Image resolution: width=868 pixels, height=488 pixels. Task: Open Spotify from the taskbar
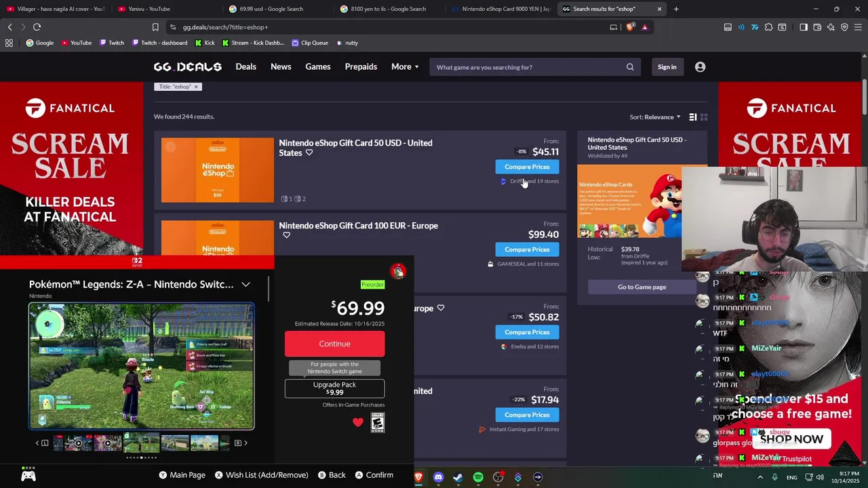(x=478, y=477)
